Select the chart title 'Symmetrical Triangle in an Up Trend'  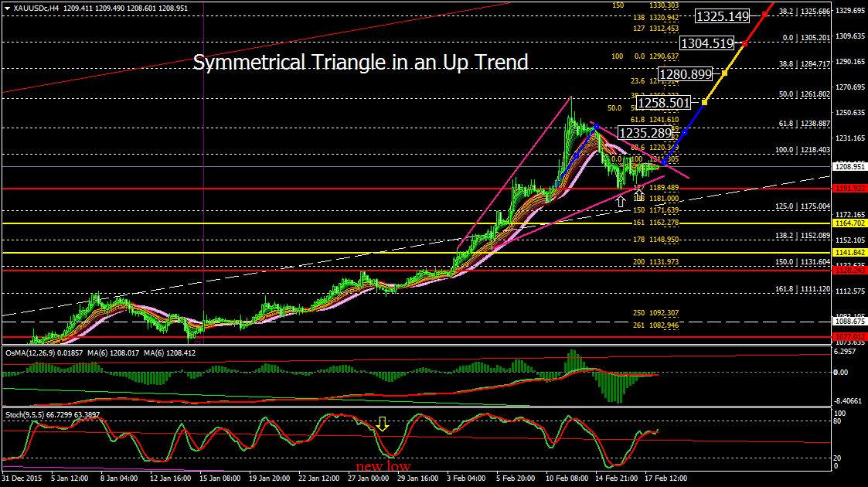[x=360, y=62]
